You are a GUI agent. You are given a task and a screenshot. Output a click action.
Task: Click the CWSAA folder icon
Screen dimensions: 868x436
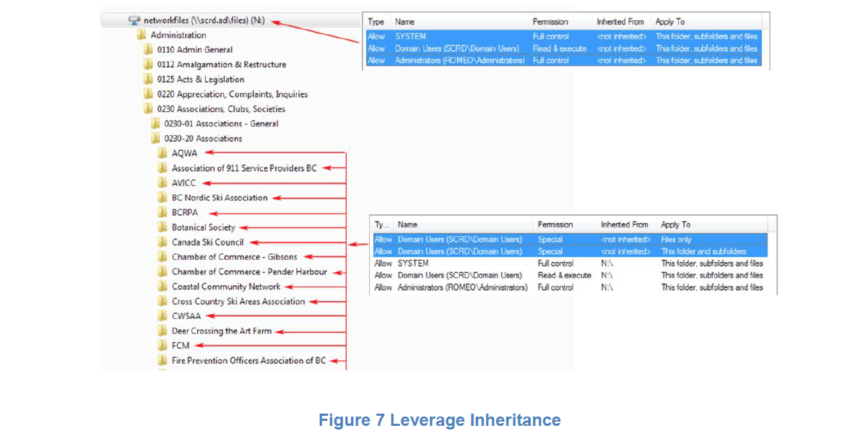pyautogui.click(x=162, y=316)
